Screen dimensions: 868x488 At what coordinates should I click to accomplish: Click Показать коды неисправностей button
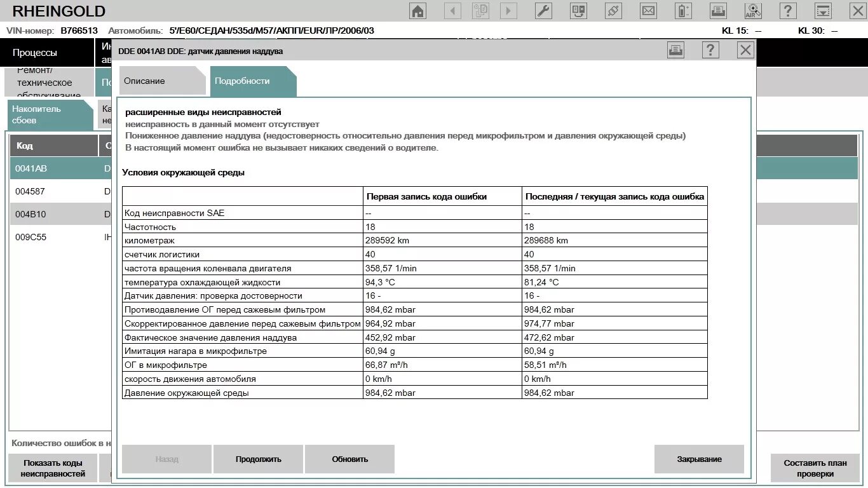tap(53, 468)
